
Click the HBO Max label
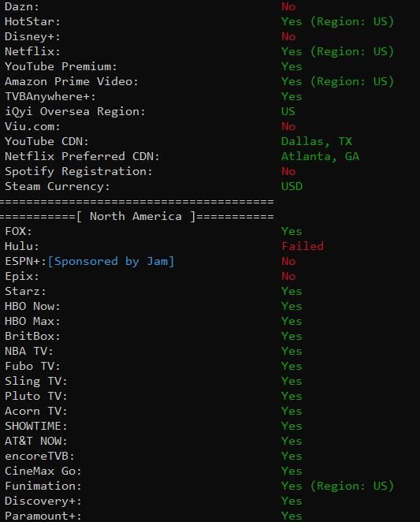click(x=32, y=321)
